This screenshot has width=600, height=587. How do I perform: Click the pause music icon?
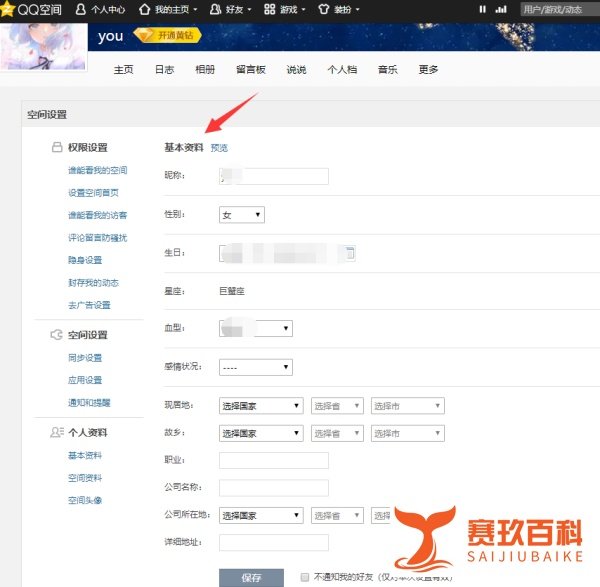click(483, 9)
